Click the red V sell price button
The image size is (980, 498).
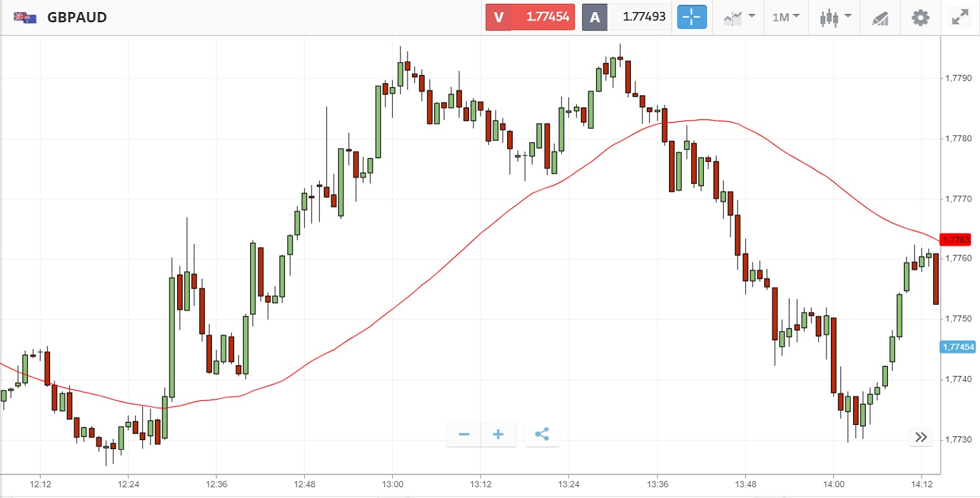click(x=530, y=17)
